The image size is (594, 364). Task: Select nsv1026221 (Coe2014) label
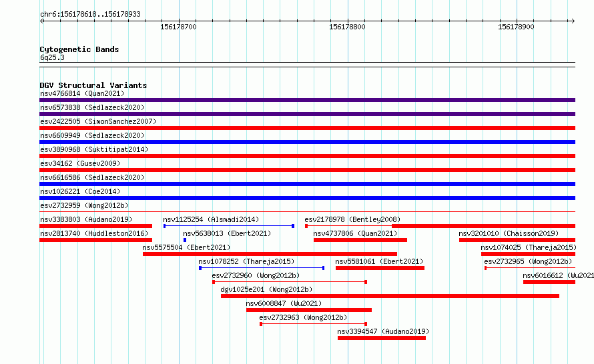pos(80,191)
